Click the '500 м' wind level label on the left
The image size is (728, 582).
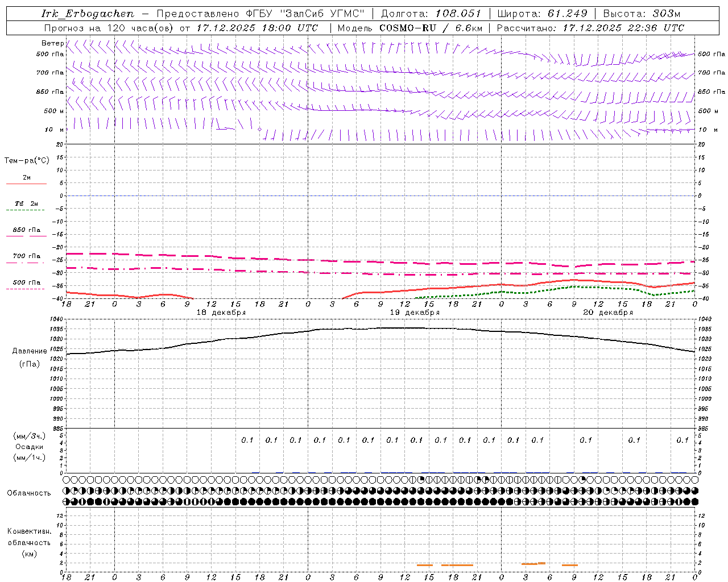(x=54, y=111)
